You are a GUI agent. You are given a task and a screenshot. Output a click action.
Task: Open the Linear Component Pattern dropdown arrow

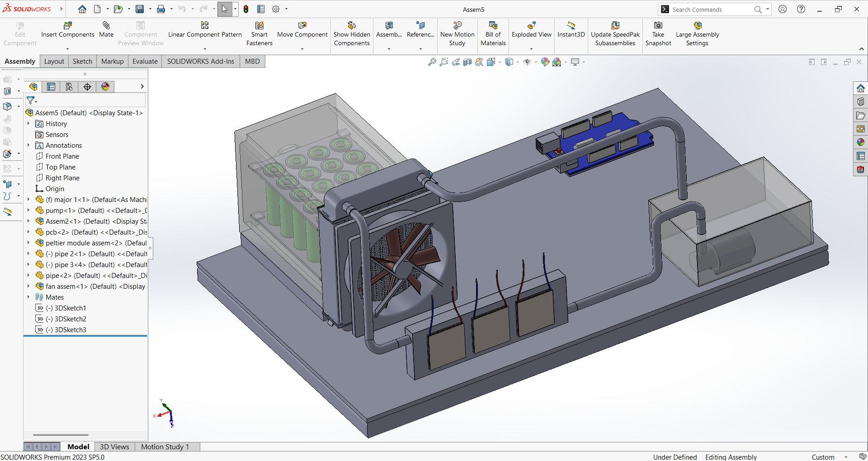coord(205,49)
